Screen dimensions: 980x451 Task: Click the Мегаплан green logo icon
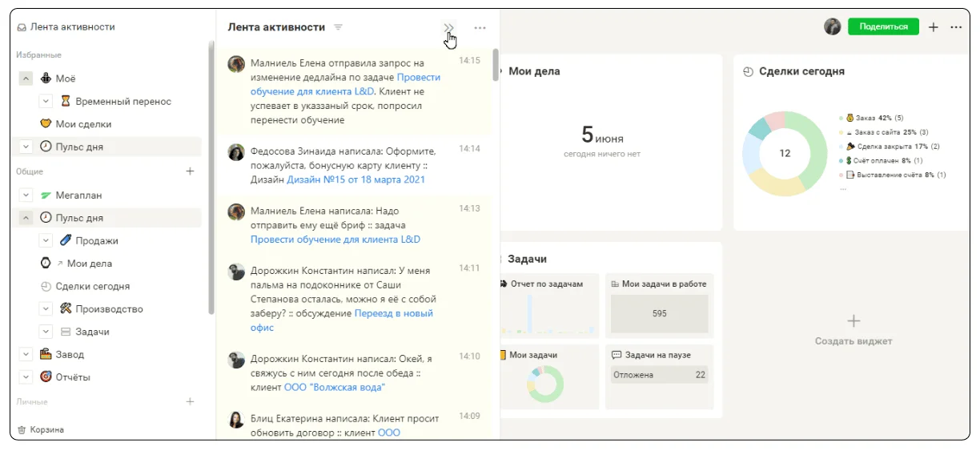[x=46, y=195]
